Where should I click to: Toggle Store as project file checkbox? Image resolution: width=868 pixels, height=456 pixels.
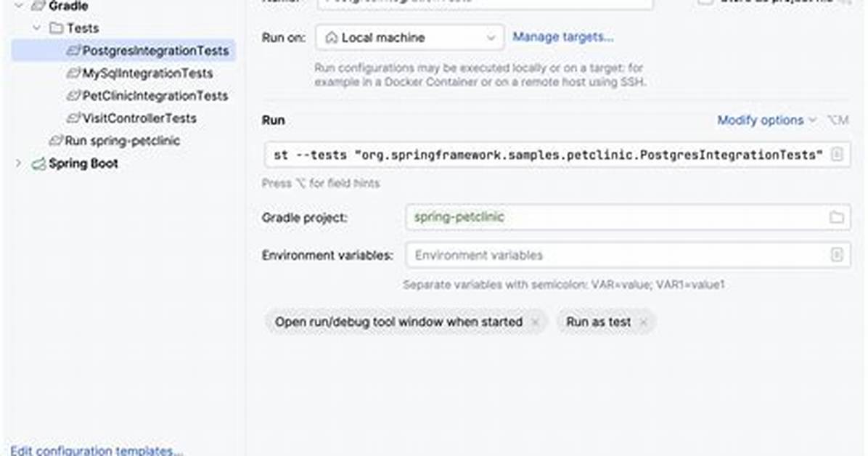point(705,1)
